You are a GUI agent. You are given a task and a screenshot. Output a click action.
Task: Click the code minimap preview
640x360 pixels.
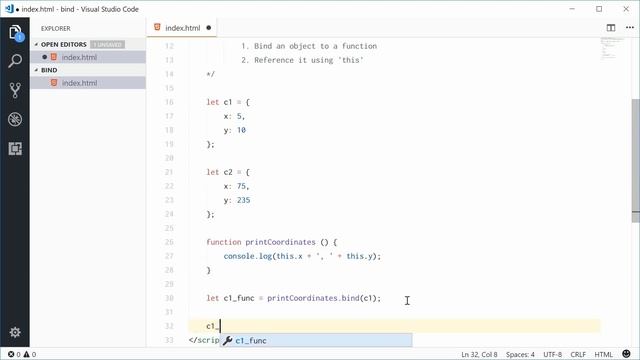click(x=612, y=48)
